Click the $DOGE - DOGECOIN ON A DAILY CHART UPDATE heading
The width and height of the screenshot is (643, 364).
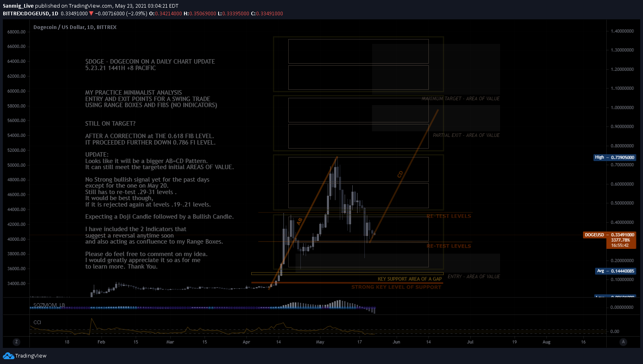coord(150,62)
